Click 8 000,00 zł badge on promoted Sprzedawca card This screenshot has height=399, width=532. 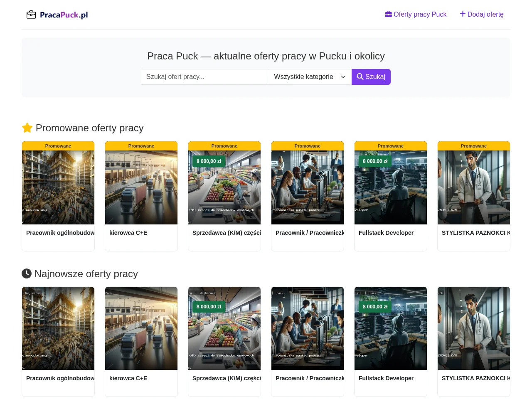click(209, 161)
